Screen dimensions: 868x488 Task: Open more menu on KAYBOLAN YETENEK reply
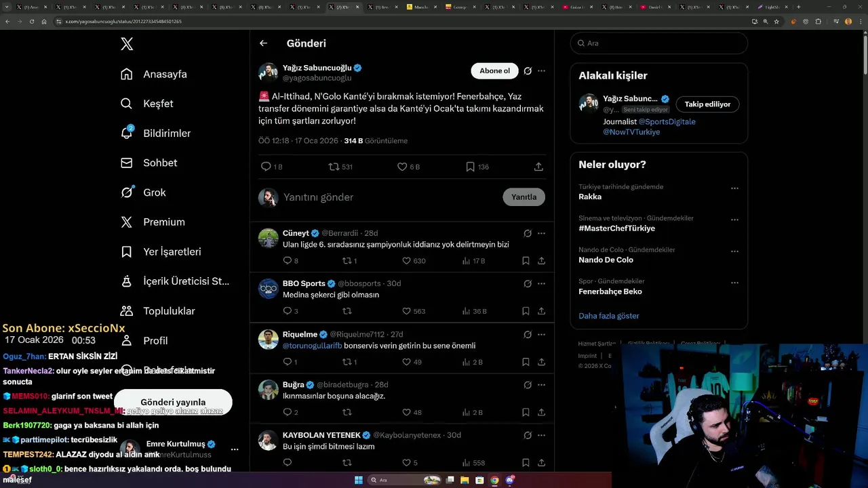[541, 435]
